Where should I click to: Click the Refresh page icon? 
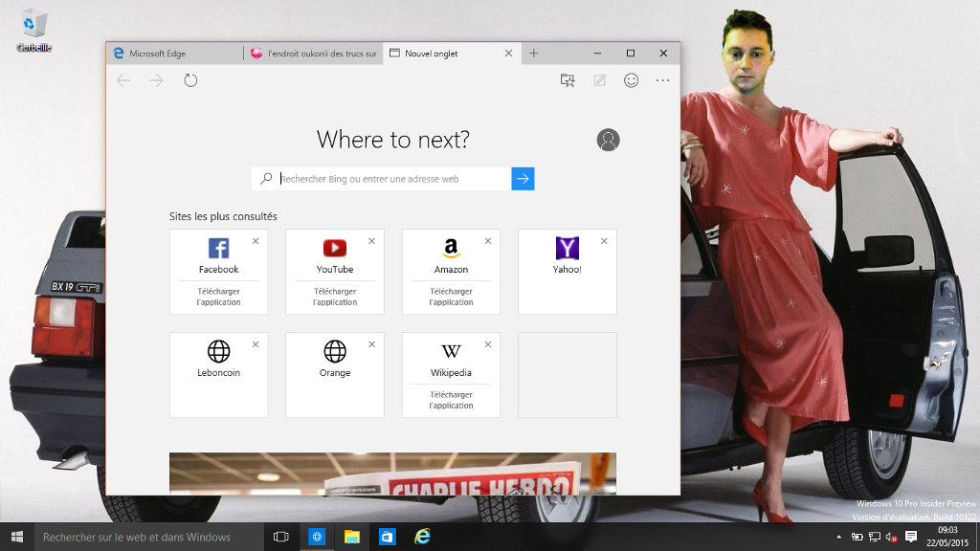coord(190,80)
